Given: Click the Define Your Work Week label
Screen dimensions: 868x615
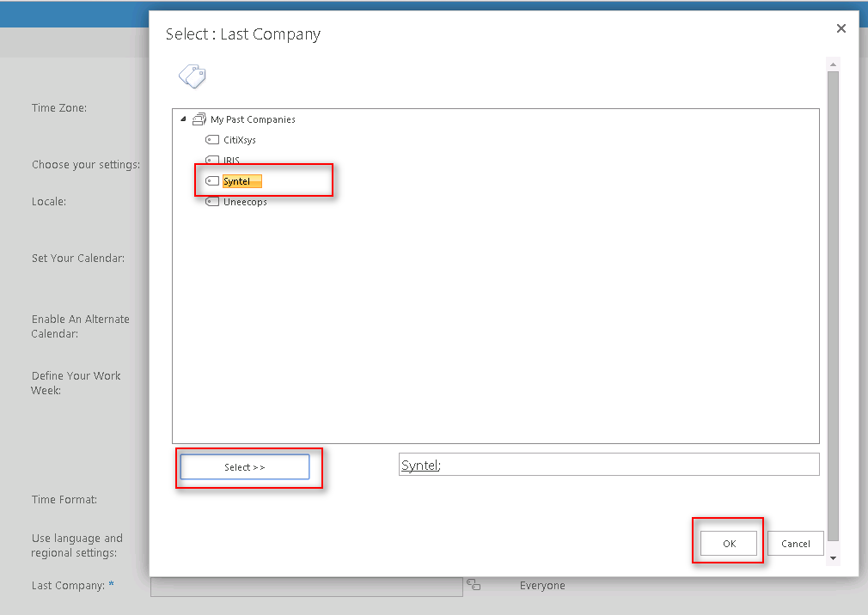Looking at the screenshot, I should (76, 383).
